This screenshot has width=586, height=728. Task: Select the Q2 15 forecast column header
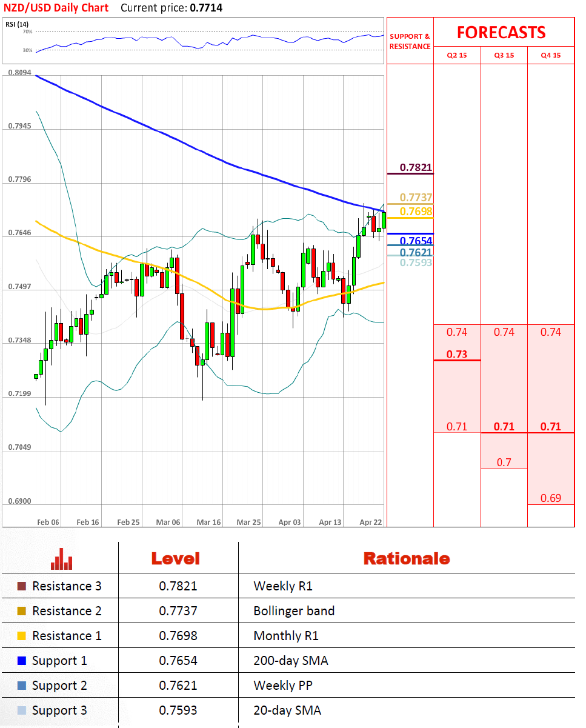457,55
